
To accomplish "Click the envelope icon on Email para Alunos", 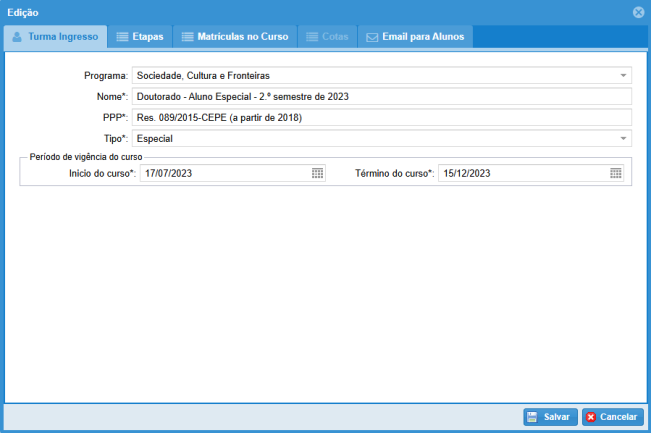I will (x=372, y=37).
